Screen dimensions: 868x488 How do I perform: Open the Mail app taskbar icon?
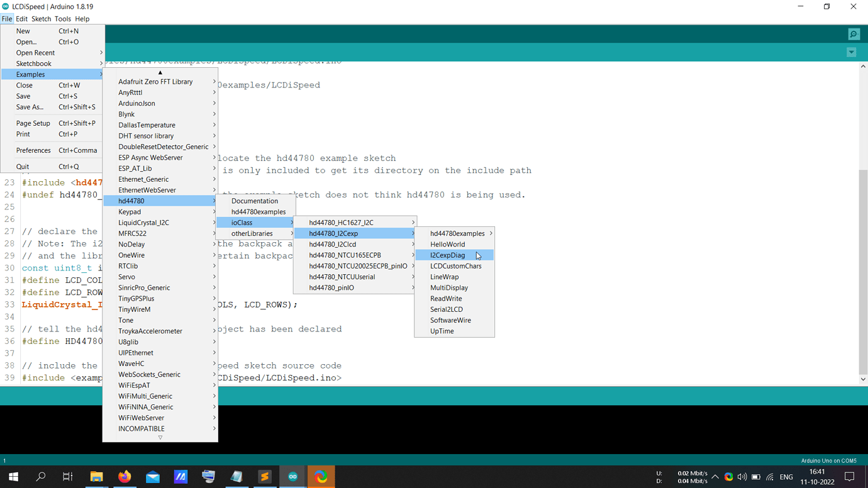click(153, 477)
